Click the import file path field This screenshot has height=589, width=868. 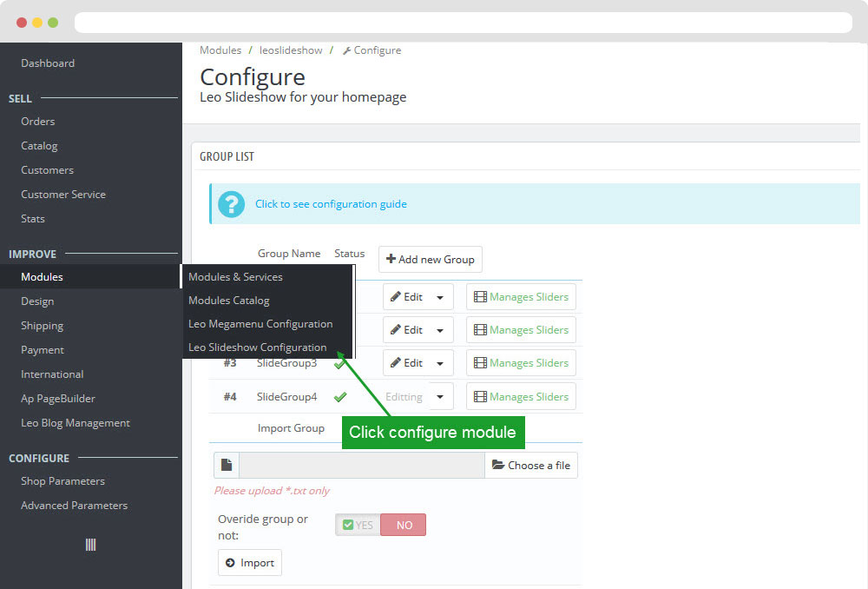(x=362, y=465)
